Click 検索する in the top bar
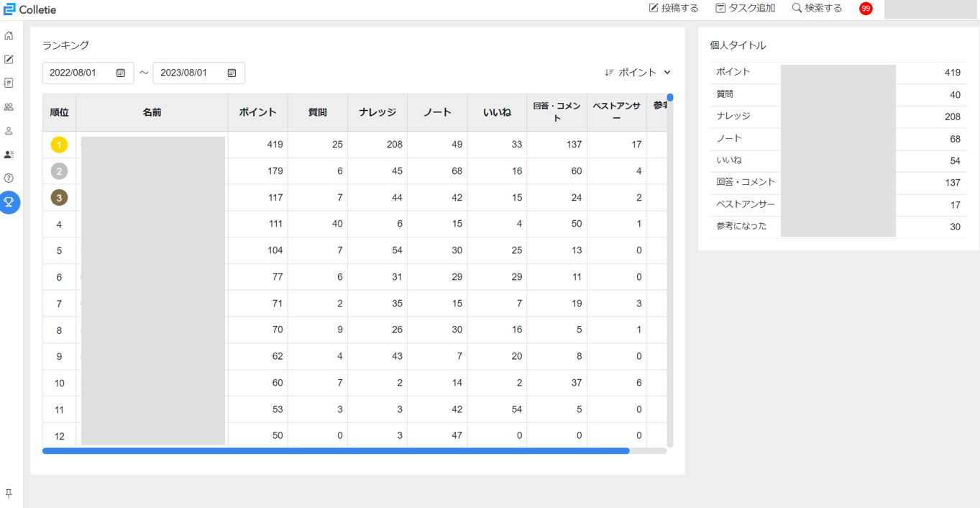980x508 pixels. click(x=817, y=9)
